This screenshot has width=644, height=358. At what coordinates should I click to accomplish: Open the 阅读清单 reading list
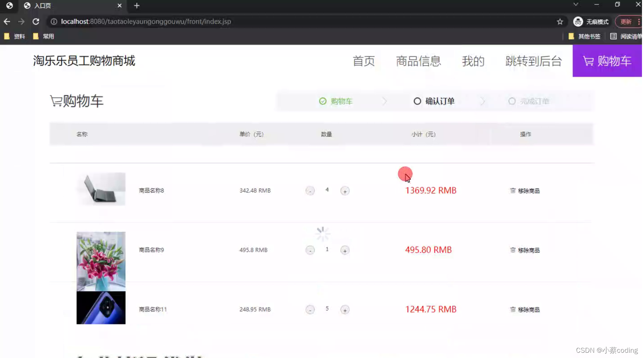click(626, 36)
